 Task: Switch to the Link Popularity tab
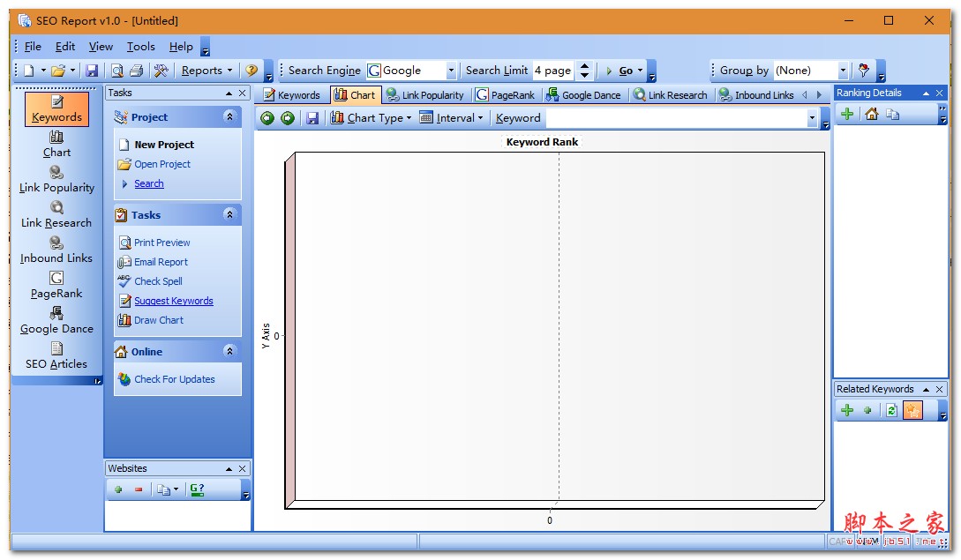[425, 95]
